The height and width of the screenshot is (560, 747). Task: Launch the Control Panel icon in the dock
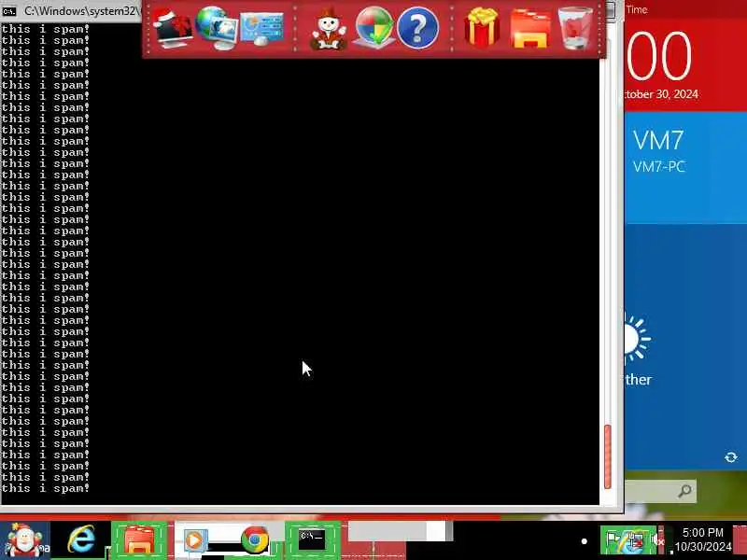[x=261, y=29]
